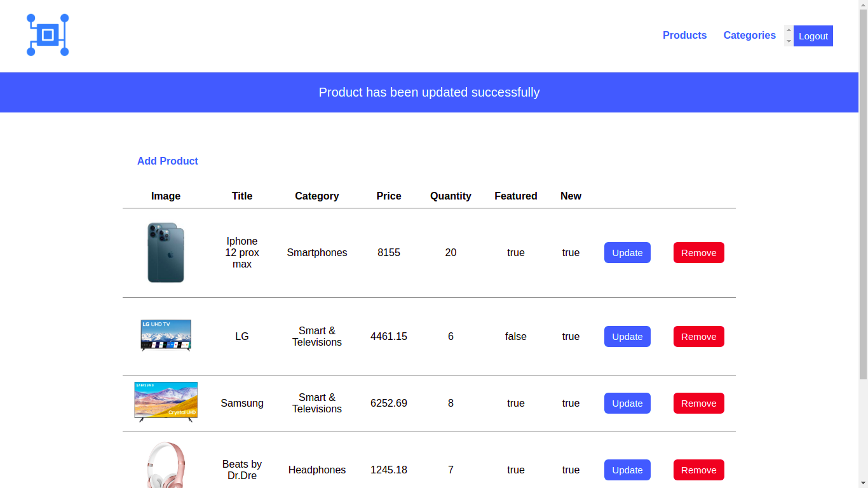Select the quantity cell '6' for LG
The height and width of the screenshot is (488, 868).
(451, 337)
